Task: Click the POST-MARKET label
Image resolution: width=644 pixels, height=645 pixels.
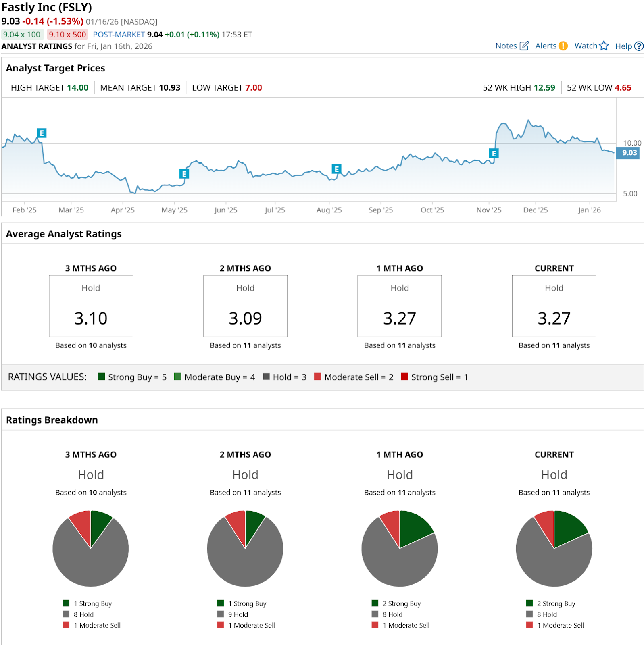Action: [119, 35]
